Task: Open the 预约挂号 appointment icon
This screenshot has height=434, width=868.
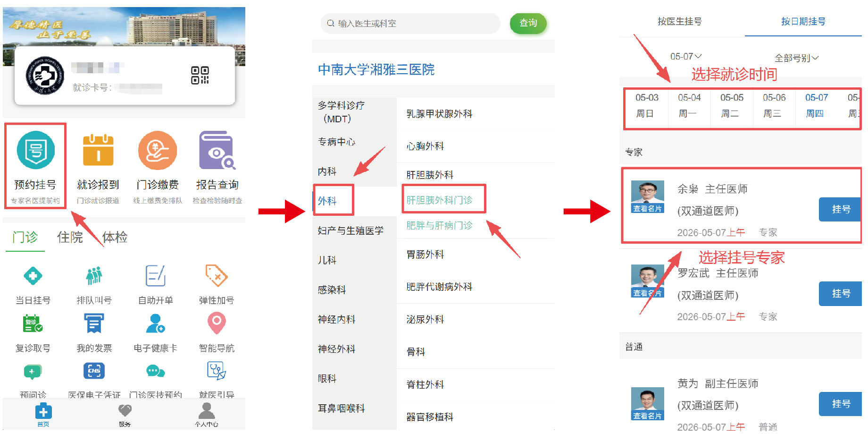Action: coord(36,150)
